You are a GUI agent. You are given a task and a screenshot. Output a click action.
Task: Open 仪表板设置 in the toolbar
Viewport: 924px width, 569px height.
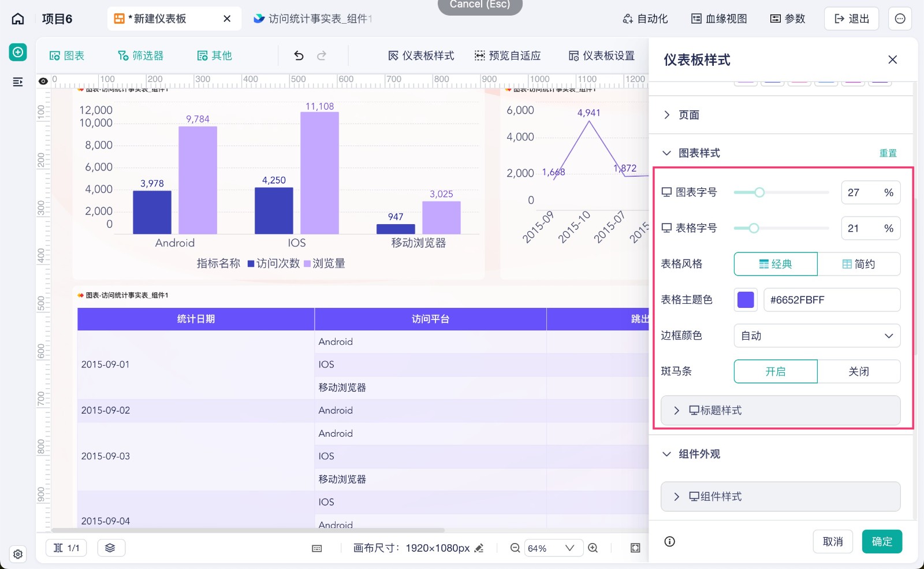pos(602,55)
